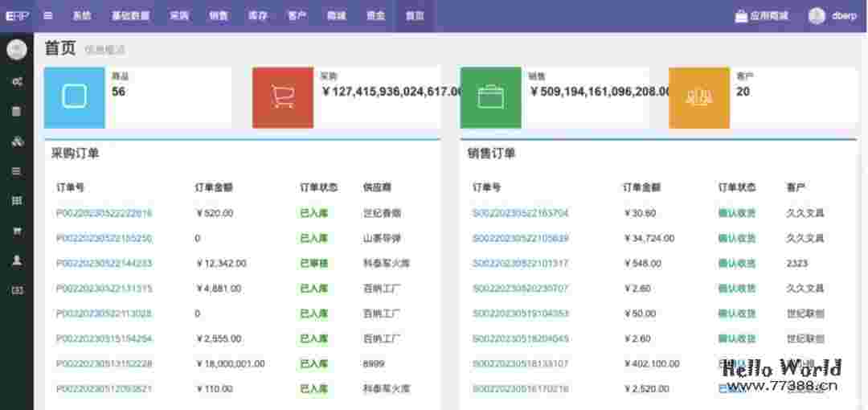868x410 pixels.
Task: Open the table grid icon in left sidebar
Action: (x=17, y=200)
